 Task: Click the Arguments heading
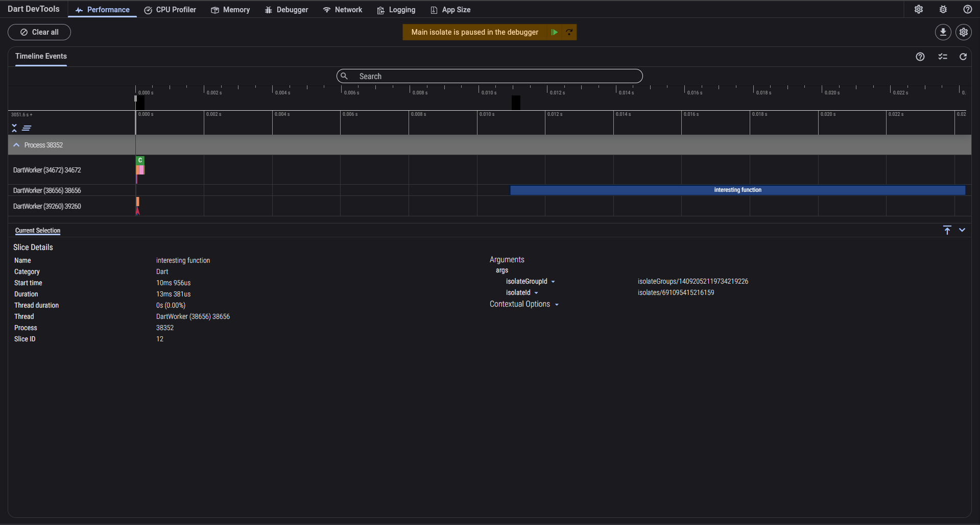pyautogui.click(x=507, y=260)
